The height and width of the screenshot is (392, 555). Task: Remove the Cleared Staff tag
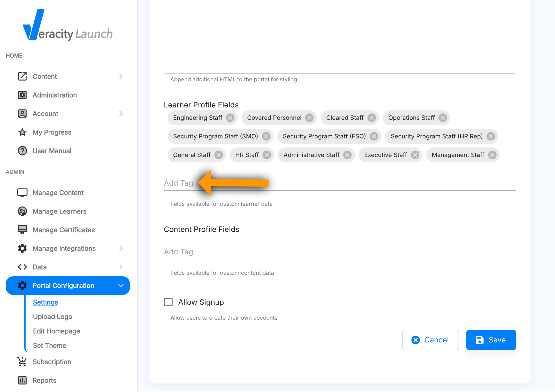tap(371, 118)
